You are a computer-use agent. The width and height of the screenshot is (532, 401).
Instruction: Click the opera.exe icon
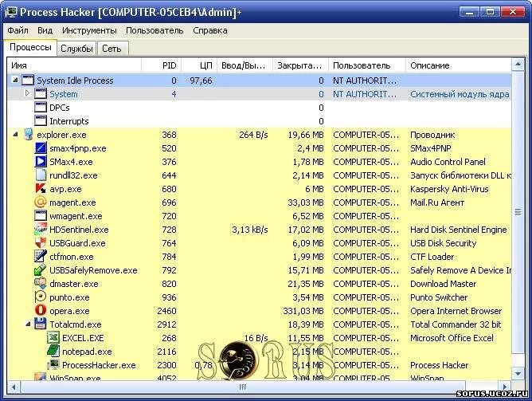[x=41, y=311]
